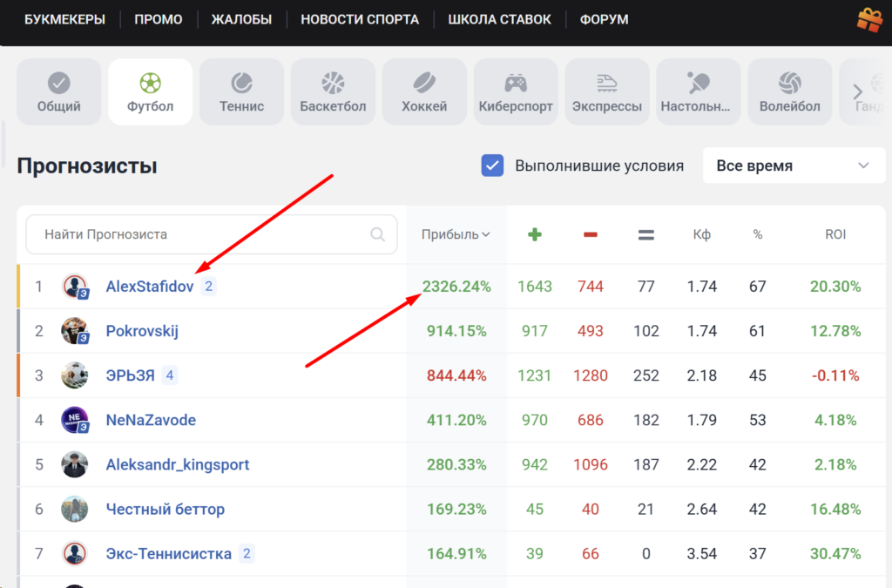Click the Найти Прогнозиста search field
892x588 pixels.
tap(200, 234)
